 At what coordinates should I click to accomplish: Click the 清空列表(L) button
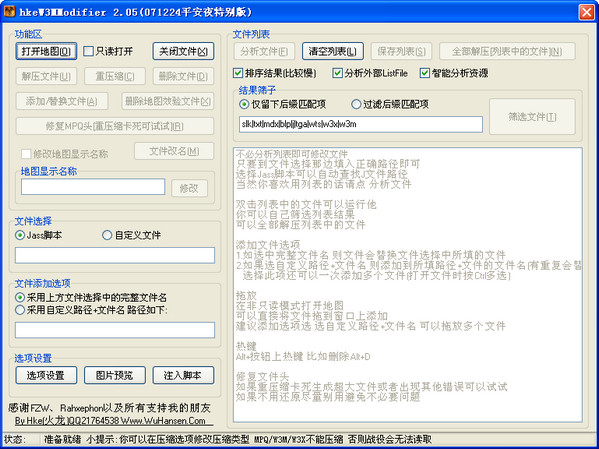click(333, 51)
